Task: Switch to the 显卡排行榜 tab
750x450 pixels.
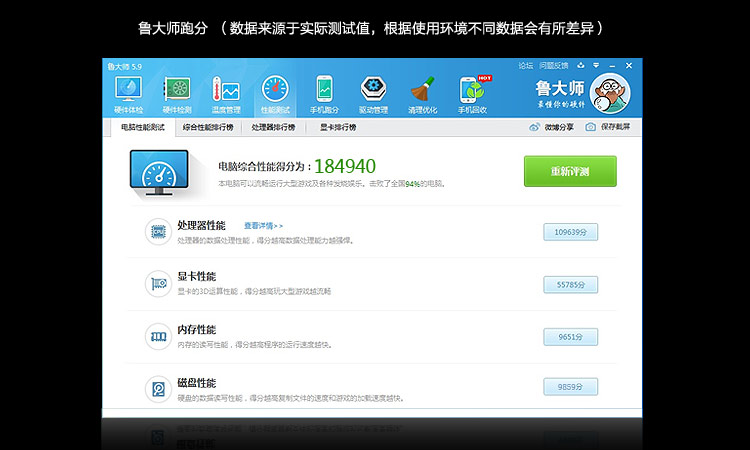Action: pos(338,127)
